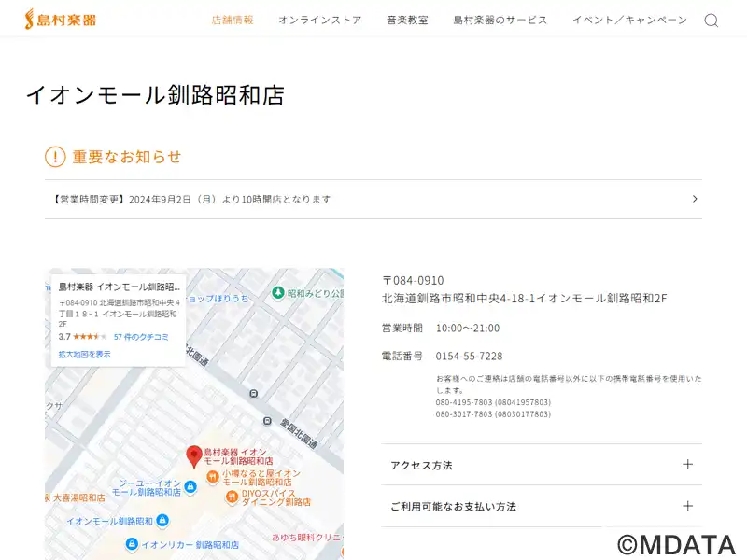
Task: Click the upper bus stop icon on map
Action: (254, 393)
